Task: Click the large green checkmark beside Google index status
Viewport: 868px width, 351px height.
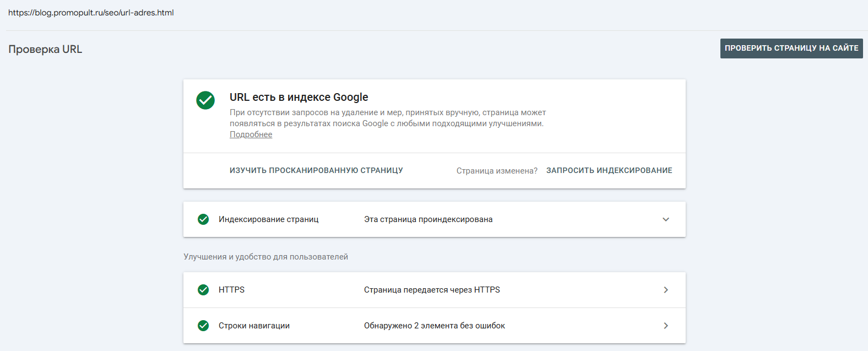Action: pyautogui.click(x=205, y=100)
